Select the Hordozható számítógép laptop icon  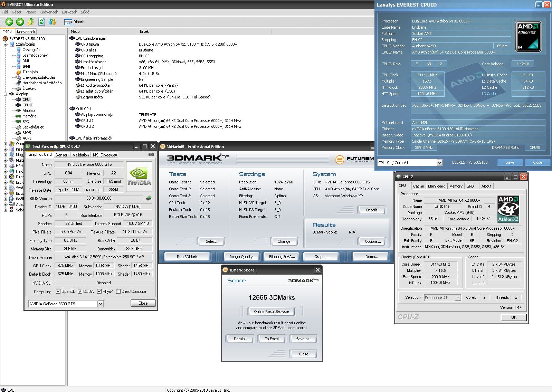click(19, 83)
